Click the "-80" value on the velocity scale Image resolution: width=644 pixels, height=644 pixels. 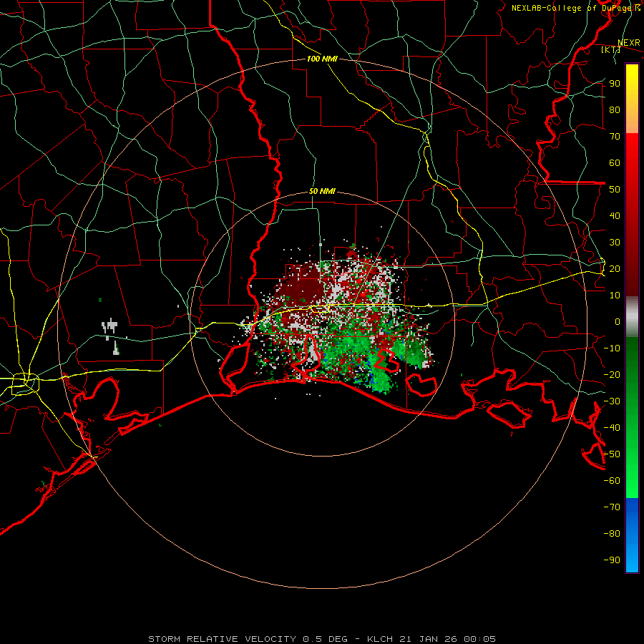(612, 534)
